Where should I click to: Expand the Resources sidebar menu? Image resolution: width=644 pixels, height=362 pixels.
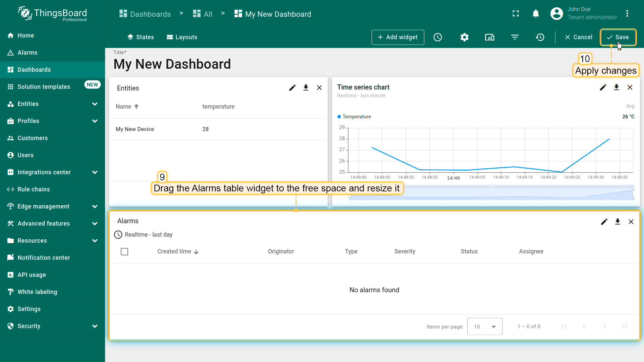(x=52, y=241)
